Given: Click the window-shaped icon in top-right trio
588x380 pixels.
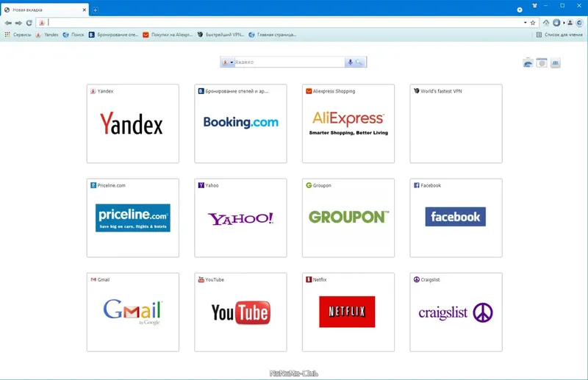Looking at the screenshot, I should tap(542, 63).
